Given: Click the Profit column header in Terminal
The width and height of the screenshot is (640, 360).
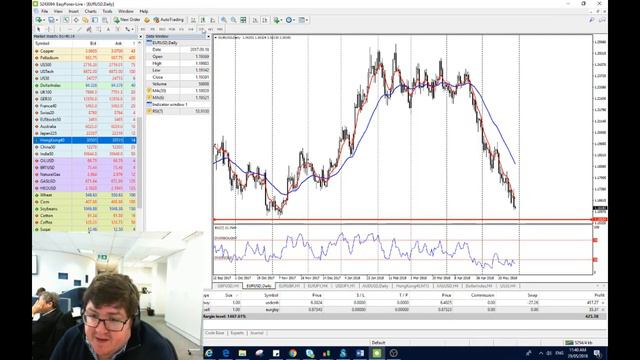Looking at the screenshot, I should [x=599, y=295].
